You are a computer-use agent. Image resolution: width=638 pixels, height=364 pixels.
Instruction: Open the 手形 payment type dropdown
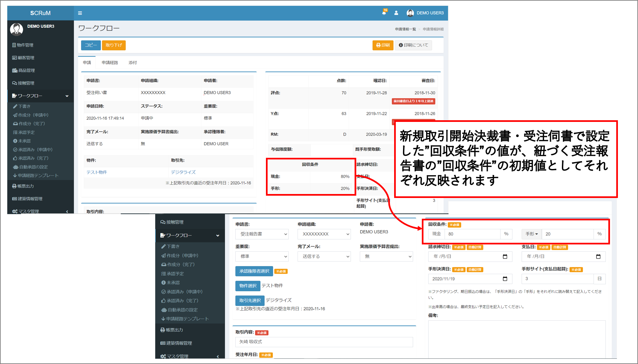(531, 234)
